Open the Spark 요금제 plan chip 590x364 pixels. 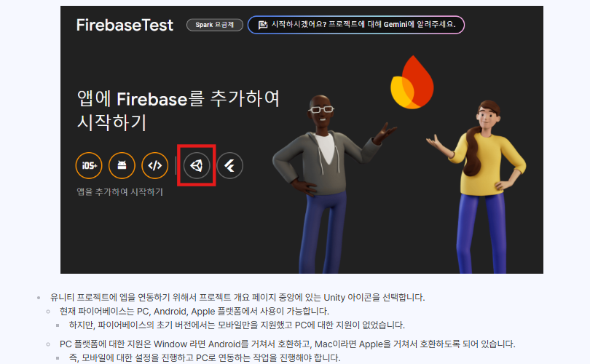(x=214, y=25)
